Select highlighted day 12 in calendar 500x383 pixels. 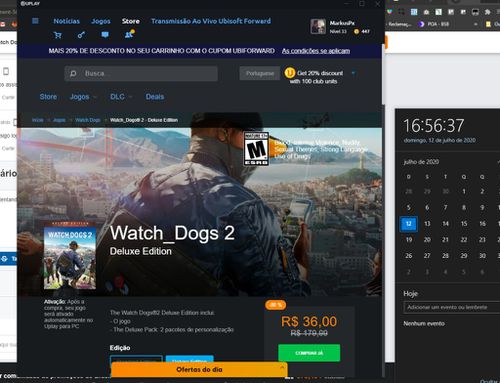pyautogui.click(x=409, y=223)
